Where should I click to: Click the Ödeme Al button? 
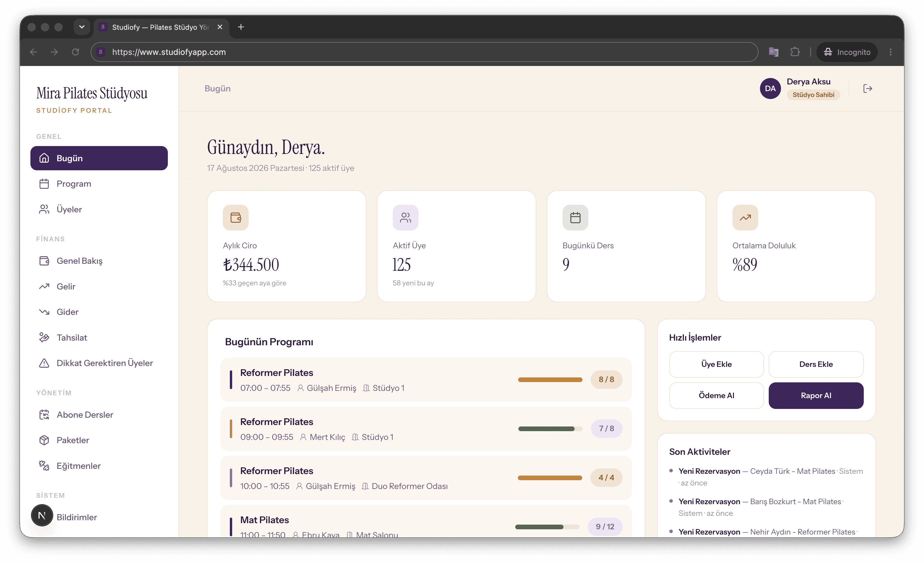tap(716, 395)
